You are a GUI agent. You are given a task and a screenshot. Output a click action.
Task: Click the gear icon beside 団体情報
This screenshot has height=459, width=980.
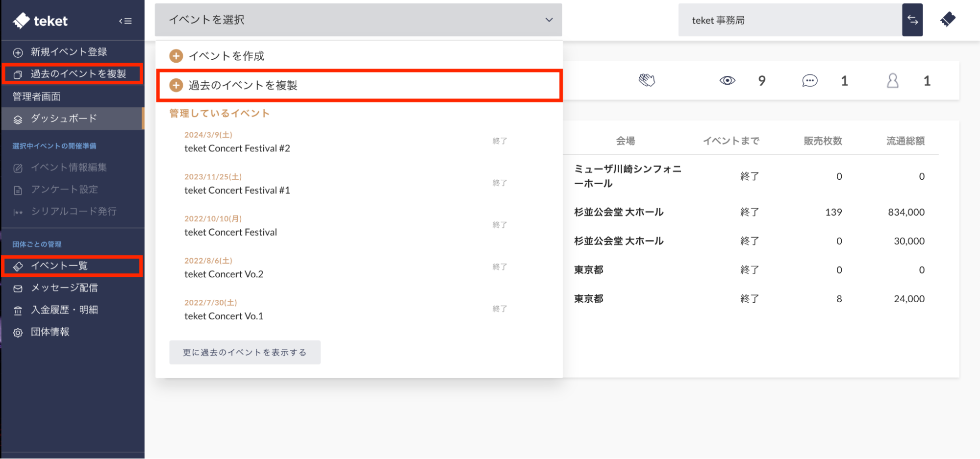pyautogui.click(x=18, y=333)
